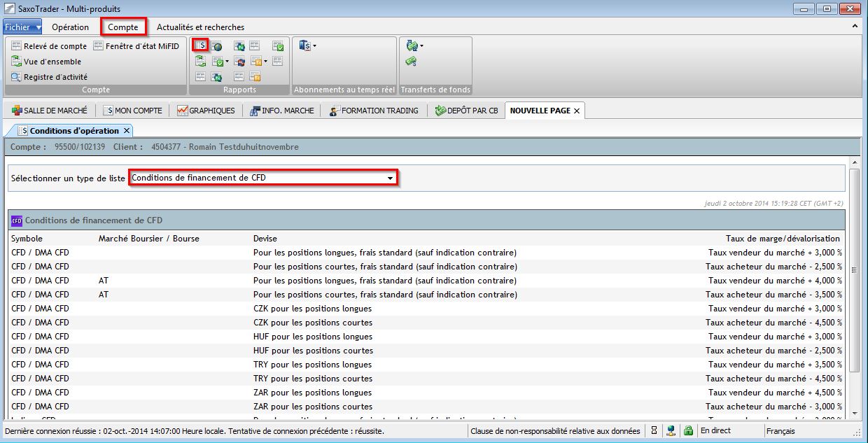Click the globe report icon in Rapports

tap(217, 46)
